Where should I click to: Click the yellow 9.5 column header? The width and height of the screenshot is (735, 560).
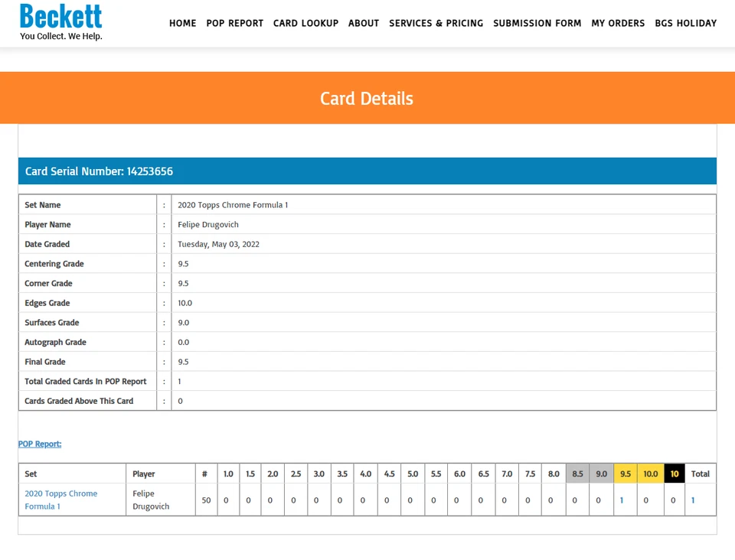coord(626,474)
